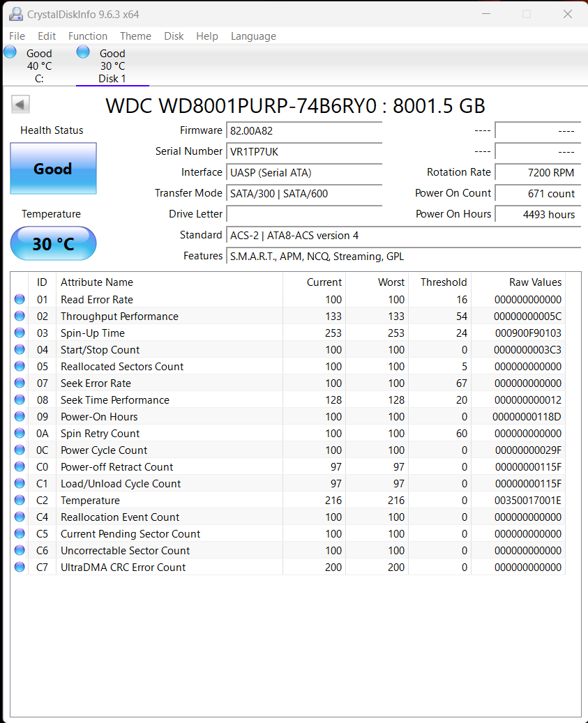The width and height of the screenshot is (588, 723).
Task: Click the Disk 1 status orb
Action: (x=83, y=52)
